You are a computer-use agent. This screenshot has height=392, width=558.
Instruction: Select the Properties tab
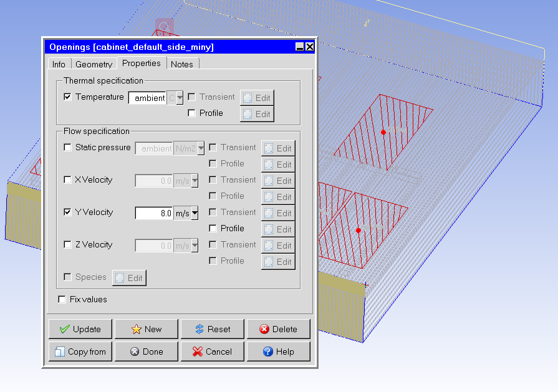coord(142,63)
